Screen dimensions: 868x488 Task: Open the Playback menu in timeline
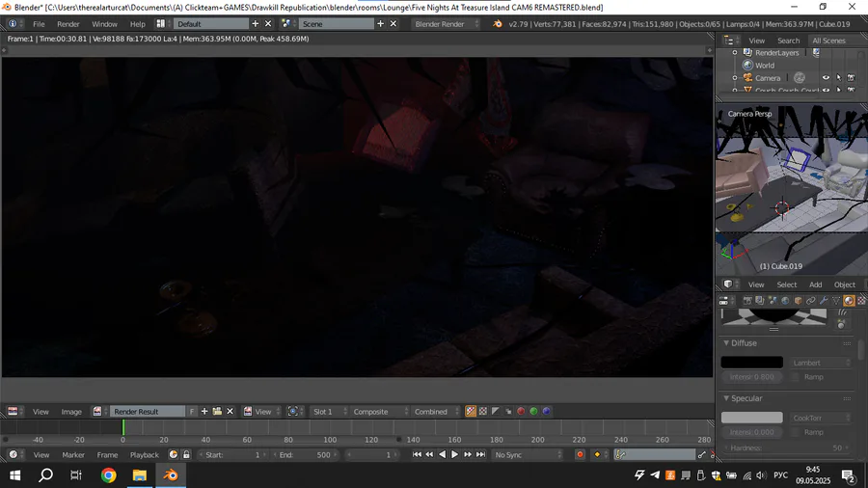point(144,455)
